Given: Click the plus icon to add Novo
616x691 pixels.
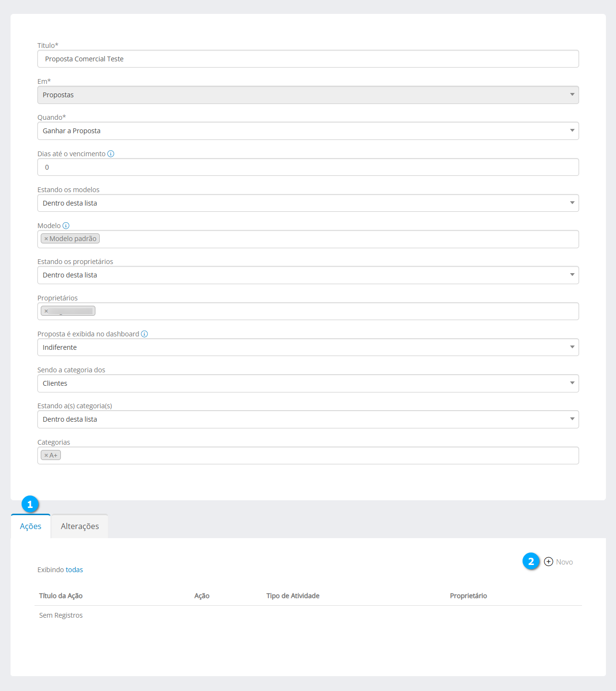Looking at the screenshot, I should pos(548,562).
